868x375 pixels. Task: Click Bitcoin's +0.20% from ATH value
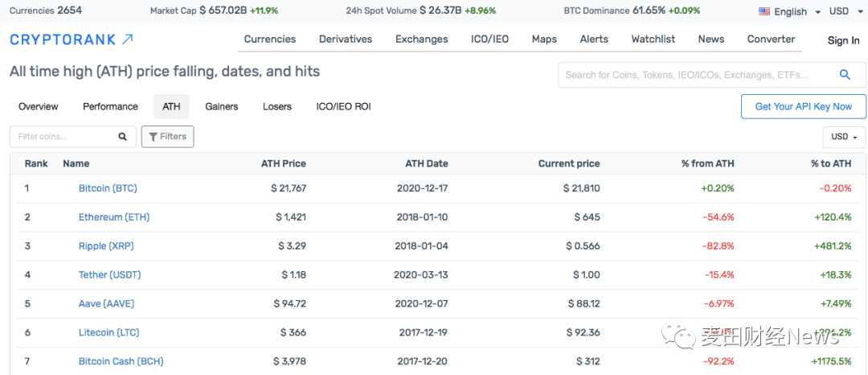(x=718, y=188)
